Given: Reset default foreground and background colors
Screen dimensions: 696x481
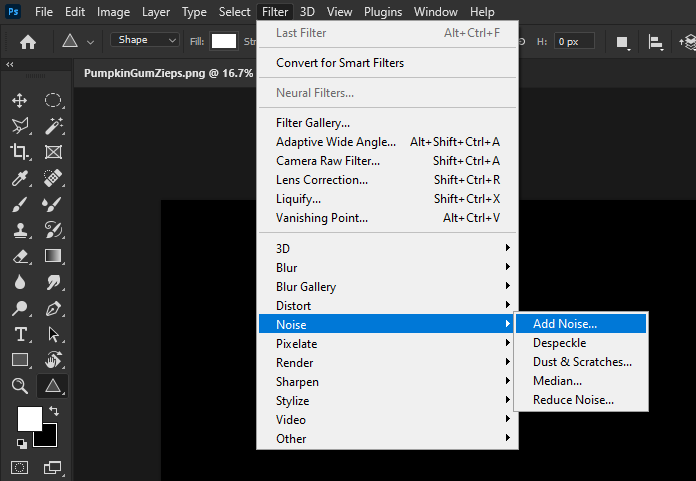Looking at the screenshot, I should point(21,443).
